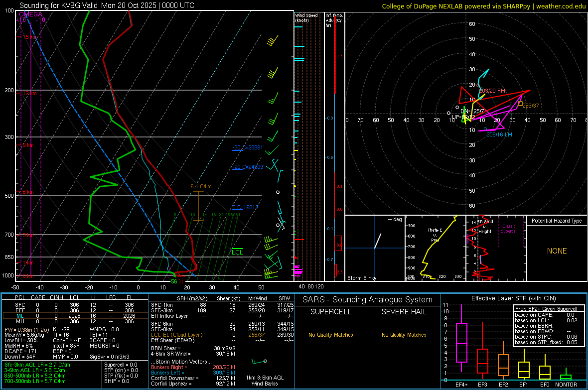Click the 6.4 C/km lapse rate label

pos(201,186)
